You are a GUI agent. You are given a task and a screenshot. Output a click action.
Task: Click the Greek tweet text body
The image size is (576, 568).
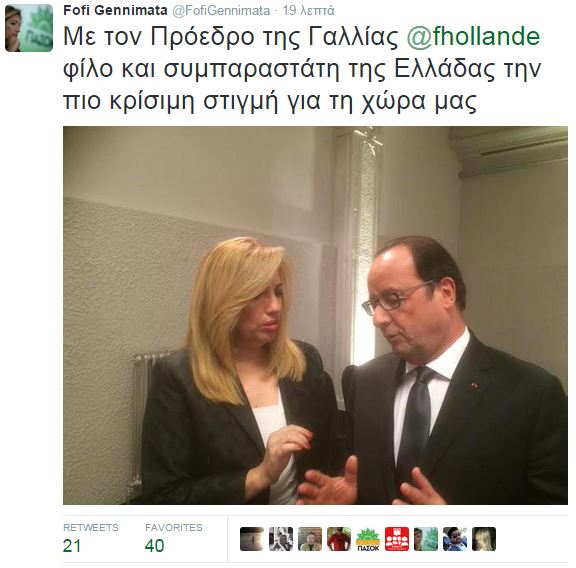coord(302,68)
